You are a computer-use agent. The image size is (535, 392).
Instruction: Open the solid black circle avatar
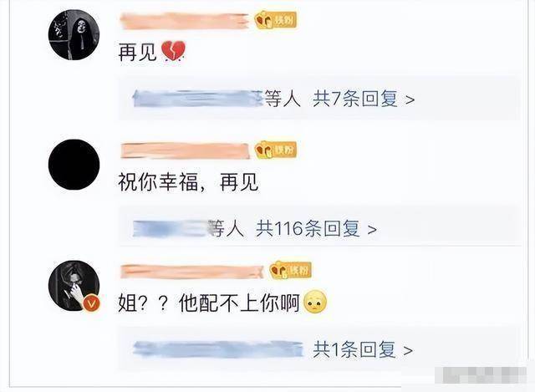pyautogui.click(x=74, y=165)
